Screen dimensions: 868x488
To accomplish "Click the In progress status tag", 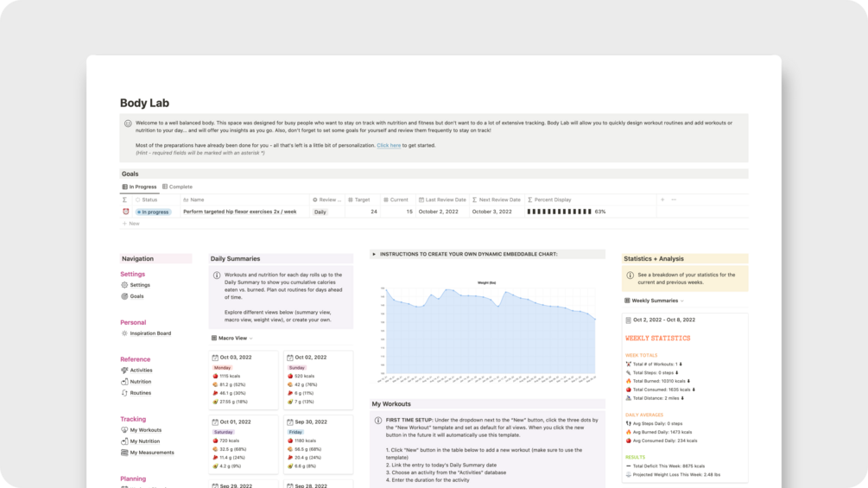I will [154, 212].
